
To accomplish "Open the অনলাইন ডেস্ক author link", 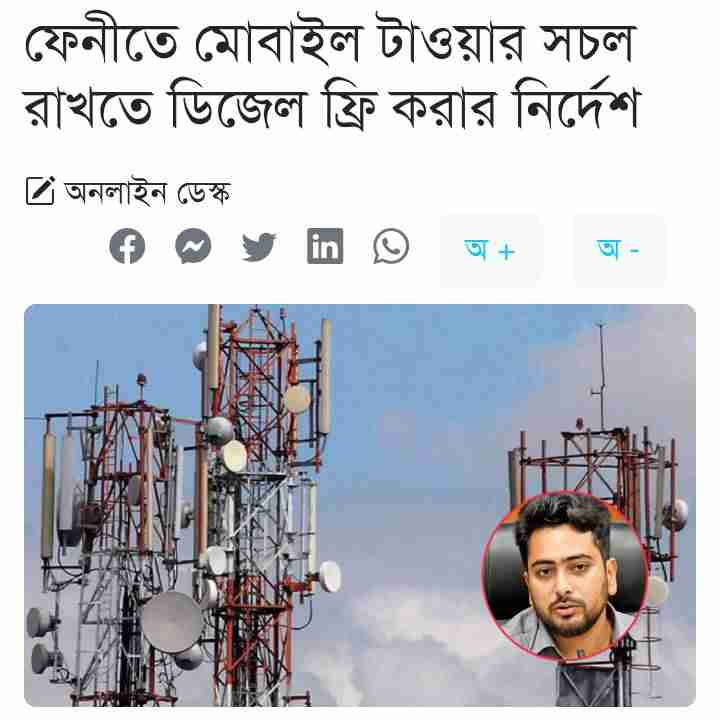I will (147, 192).
